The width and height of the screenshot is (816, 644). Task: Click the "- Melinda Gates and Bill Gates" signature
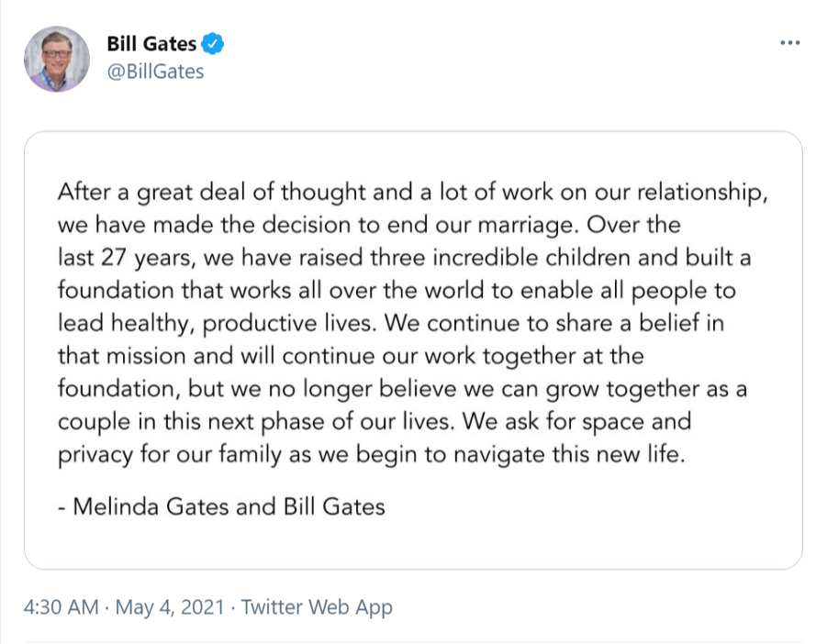click(x=221, y=506)
